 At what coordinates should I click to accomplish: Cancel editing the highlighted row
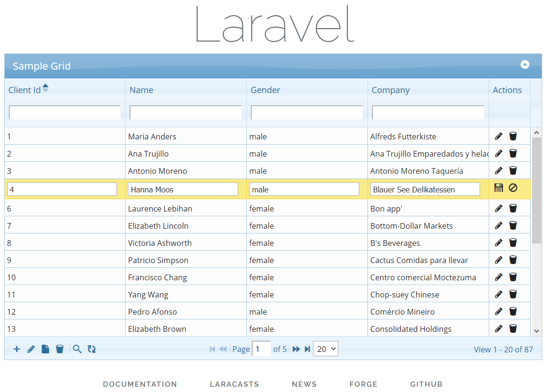[513, 188]
